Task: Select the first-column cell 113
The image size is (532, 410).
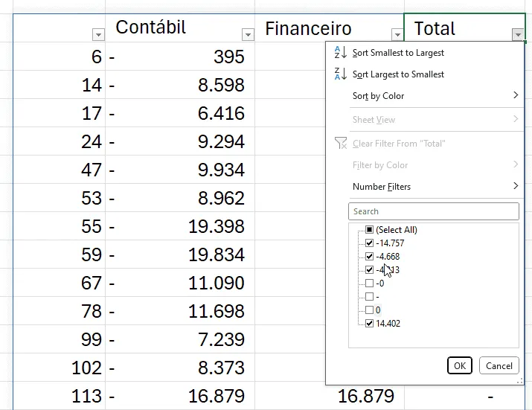Action: click(x=59, y=396)
